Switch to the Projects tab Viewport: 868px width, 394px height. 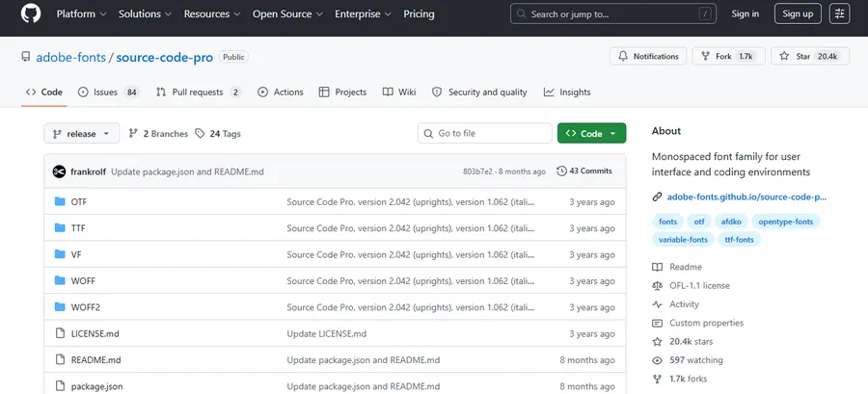click(342, 92)
